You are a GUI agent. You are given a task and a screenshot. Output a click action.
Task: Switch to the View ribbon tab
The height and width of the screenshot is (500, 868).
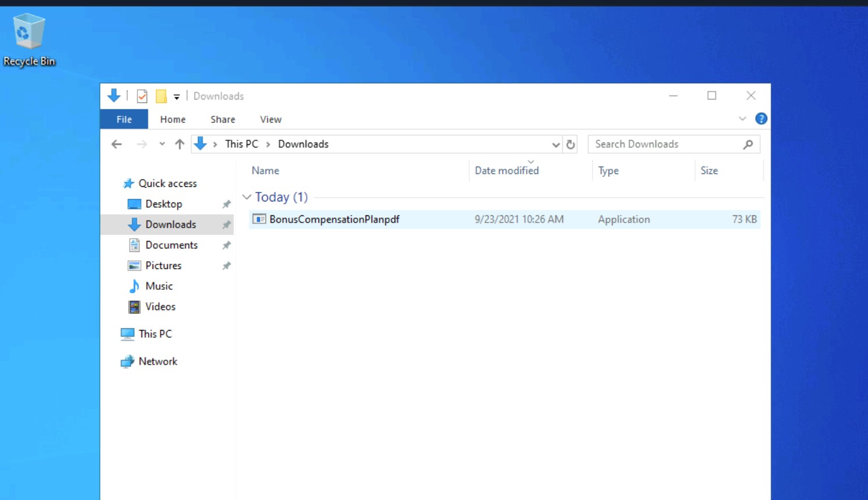pyautogui.click(x=270, y=119)
